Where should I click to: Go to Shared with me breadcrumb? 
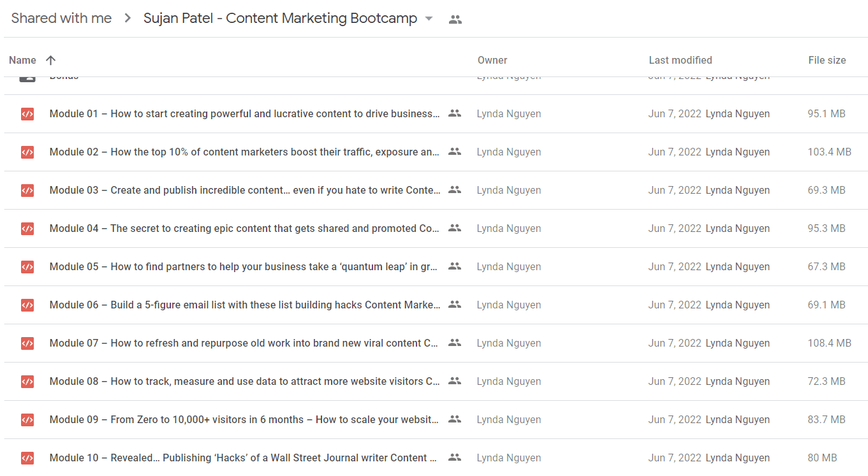(x=61, y=18)
